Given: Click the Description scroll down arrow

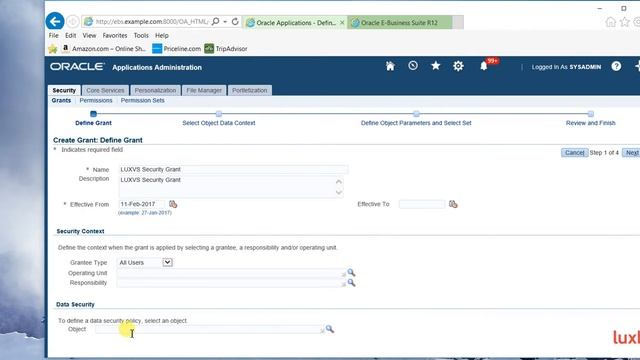Looking at the screenshot, I should 339,192.
